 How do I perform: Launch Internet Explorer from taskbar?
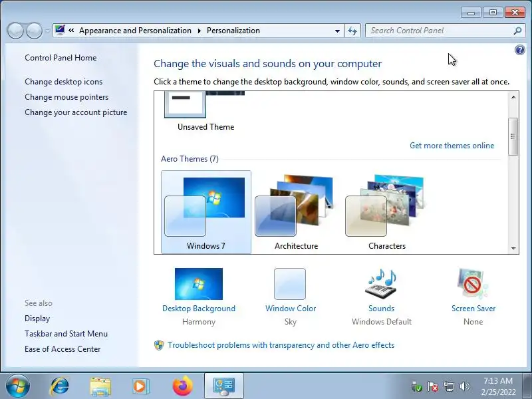click(x=59, y=386)
